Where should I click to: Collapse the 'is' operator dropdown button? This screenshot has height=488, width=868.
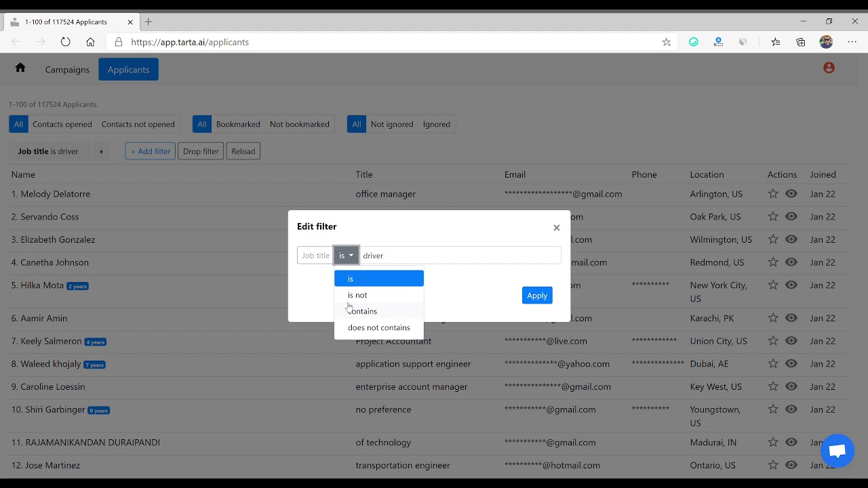[347, 256]
